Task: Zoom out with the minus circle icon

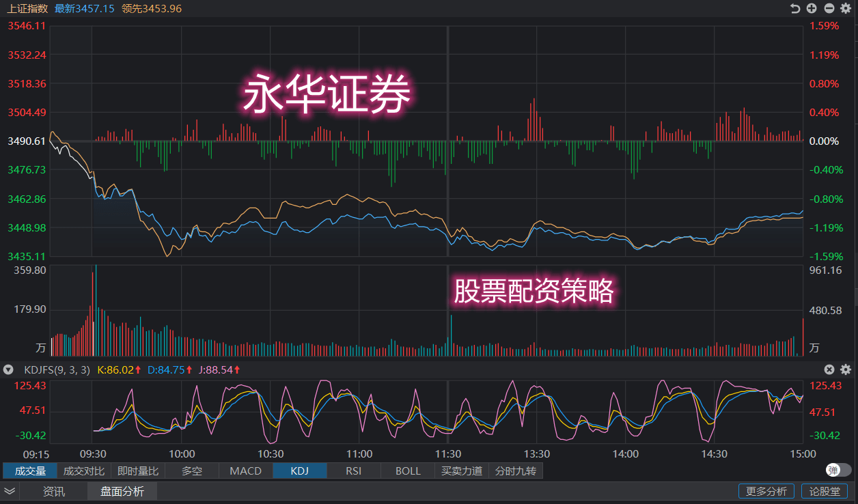Action: click(x=829, y=8)
